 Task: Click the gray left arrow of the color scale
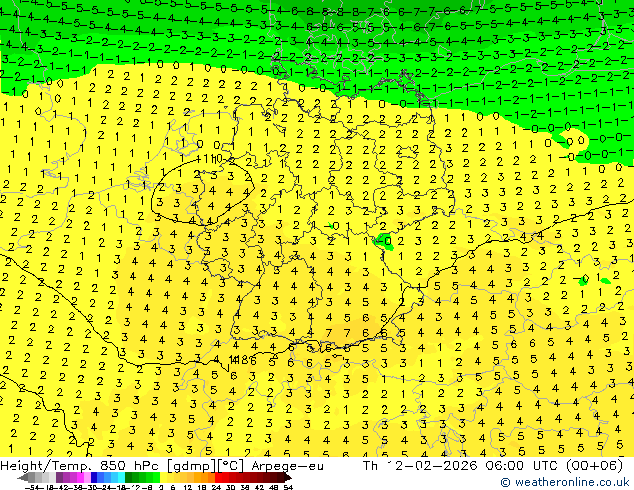click(x=22, y=478)
